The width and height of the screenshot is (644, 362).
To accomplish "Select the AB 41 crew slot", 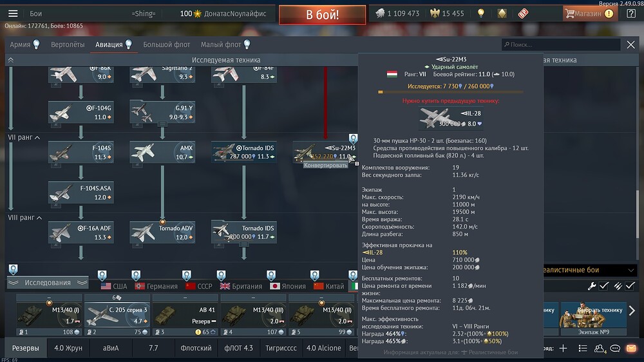I will coord(185,315).
